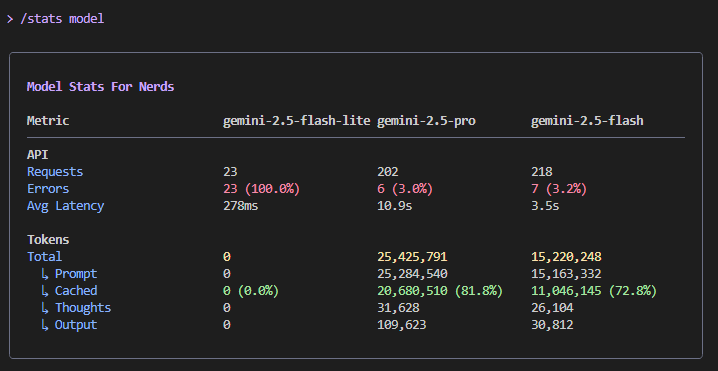Click requests value '202' for gemini-2.5-pro
Image resolution: width=718 pixels, height=371 pixels.
388,172
